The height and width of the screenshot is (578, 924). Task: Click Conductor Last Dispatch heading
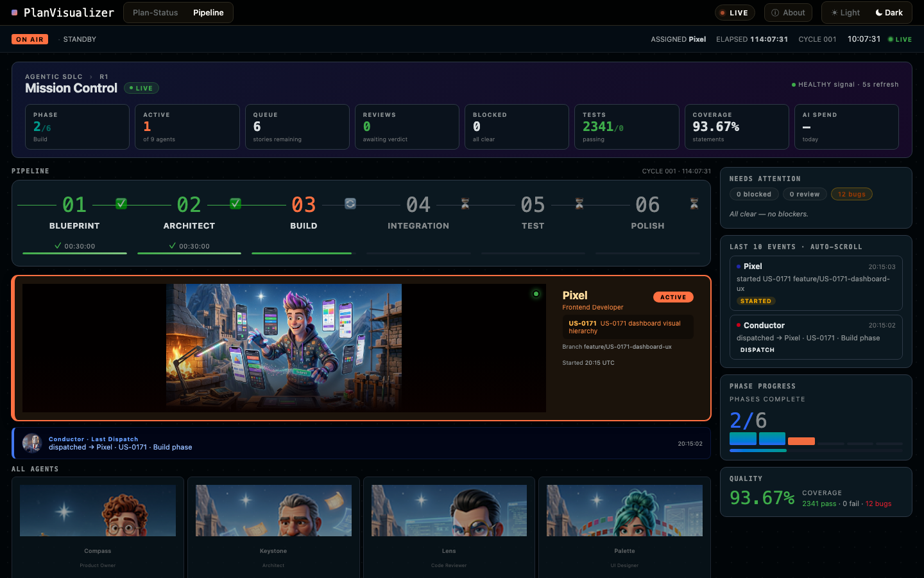coord(94,439)
